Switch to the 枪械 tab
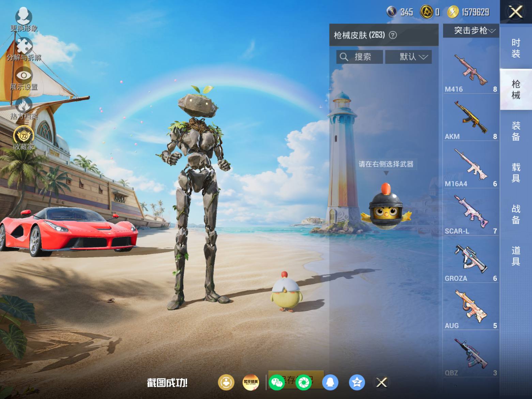This screenshot has height=399, width=532. (516, 89)
